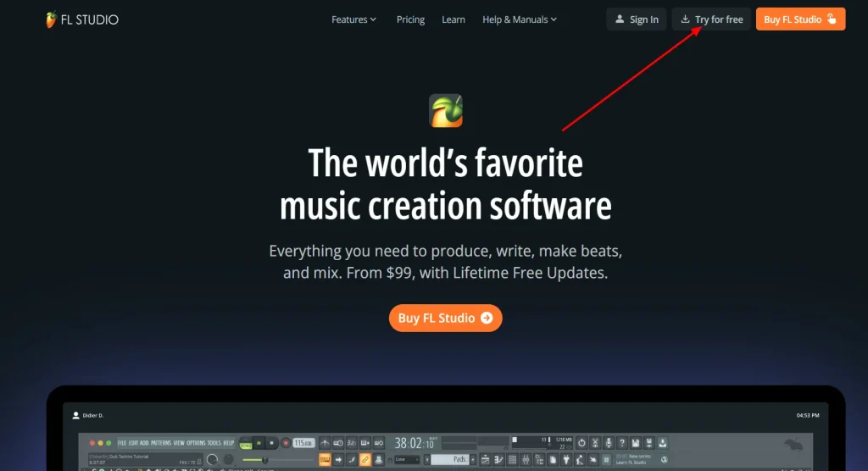The image size is (868, 471).
Task: Click the plus button right of Pads
Action: pos(473,459)
